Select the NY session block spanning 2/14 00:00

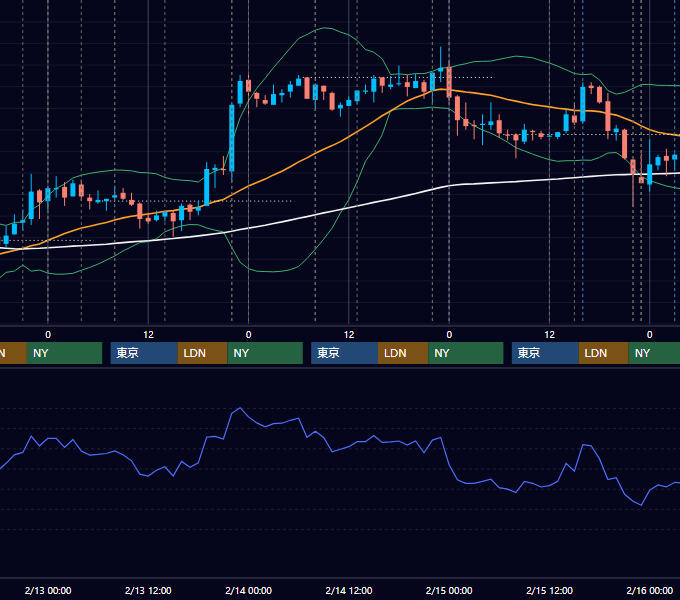tap(265, 353)
